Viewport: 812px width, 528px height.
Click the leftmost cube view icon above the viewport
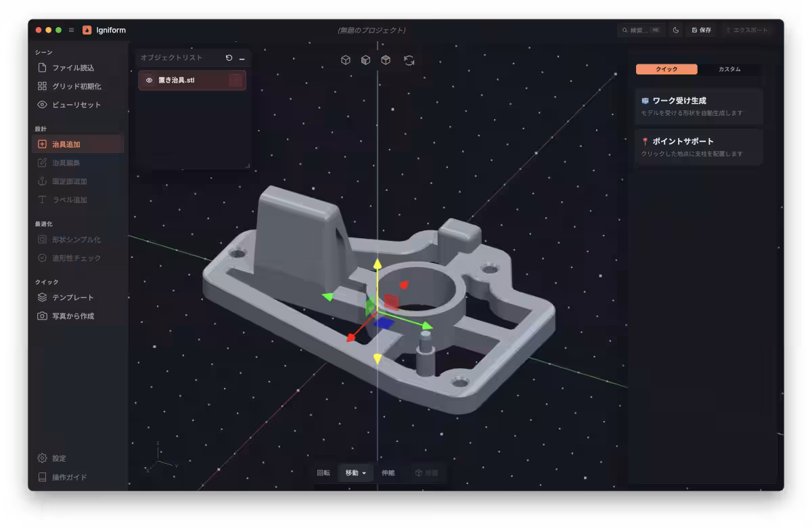click(x=346, y=60)
